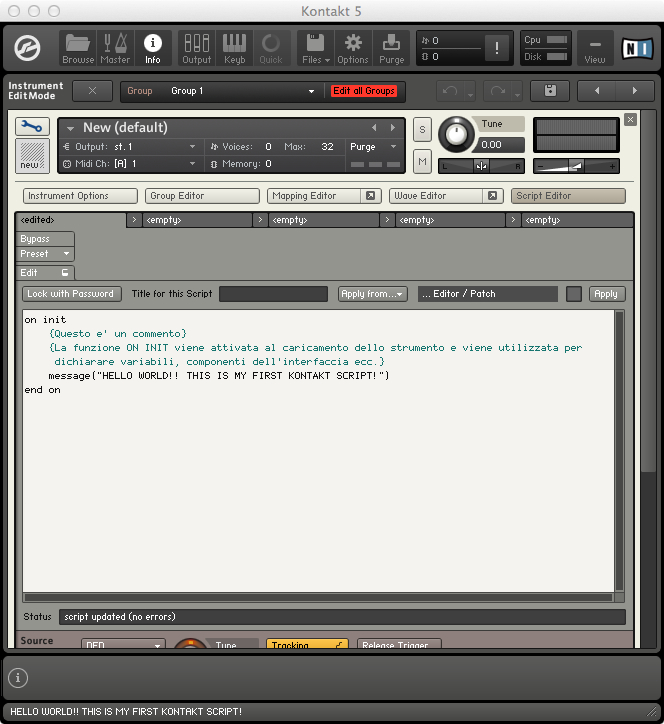Open Wave Editor in external window icon

click(x=492, y=196)
